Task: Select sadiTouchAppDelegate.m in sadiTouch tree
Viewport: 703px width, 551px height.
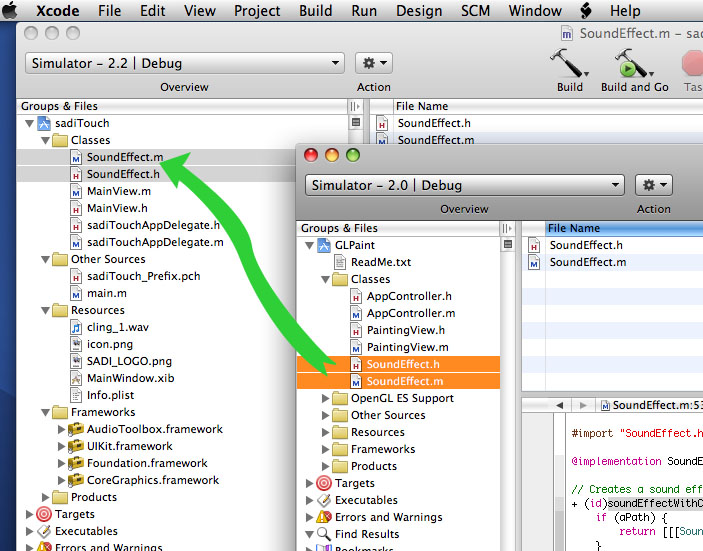Action: point(155,242)
